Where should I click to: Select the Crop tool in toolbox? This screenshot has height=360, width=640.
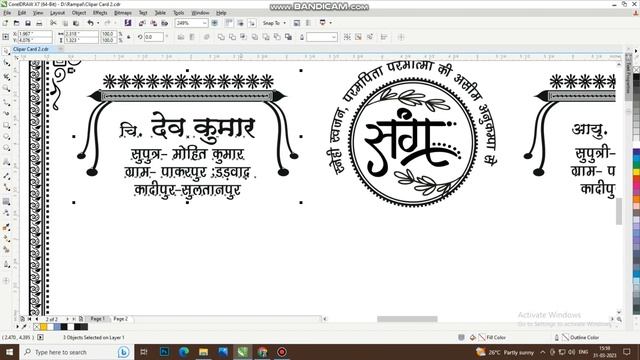pos(6,76)
